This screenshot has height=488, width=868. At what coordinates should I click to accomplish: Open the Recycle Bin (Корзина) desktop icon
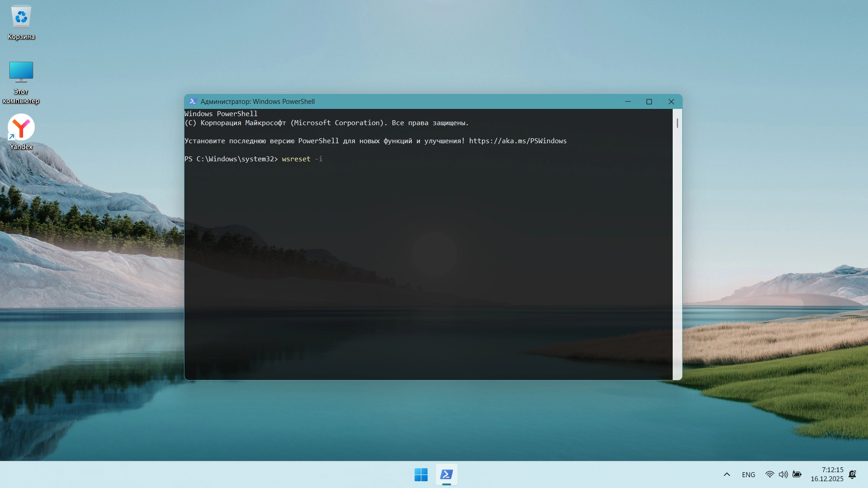(21, 18)
